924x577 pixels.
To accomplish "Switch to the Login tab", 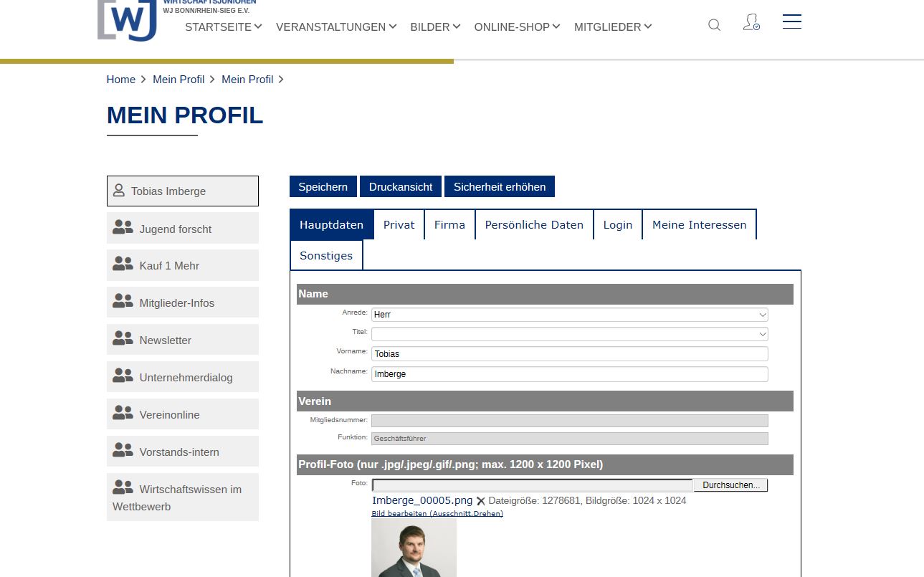I will [618, 224].
